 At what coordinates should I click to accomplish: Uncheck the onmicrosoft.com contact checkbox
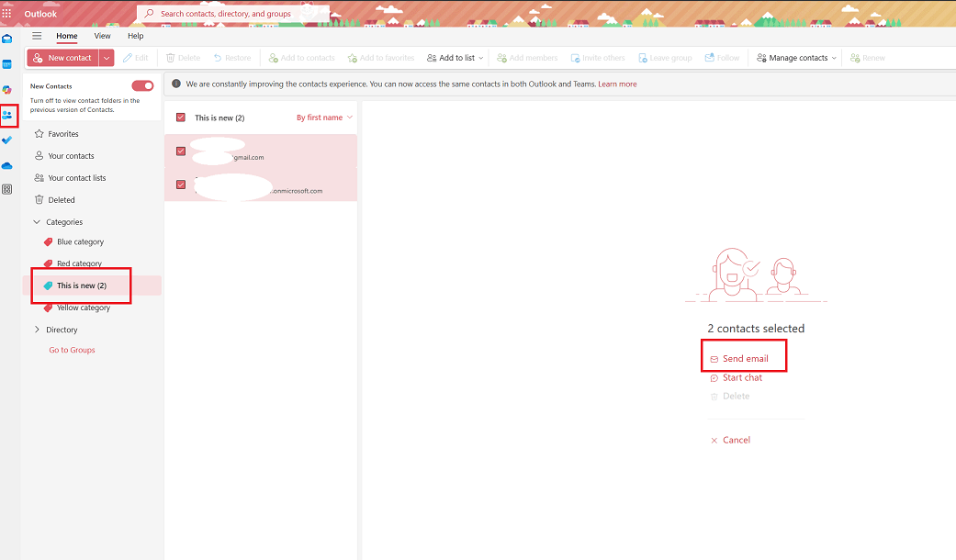click(181, 184)
